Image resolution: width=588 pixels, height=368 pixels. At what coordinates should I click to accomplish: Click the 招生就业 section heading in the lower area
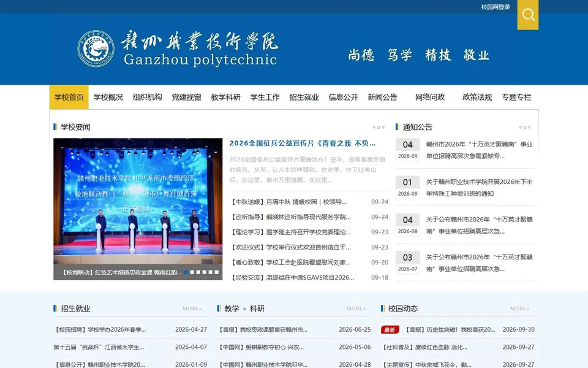[x=75, y=309]
